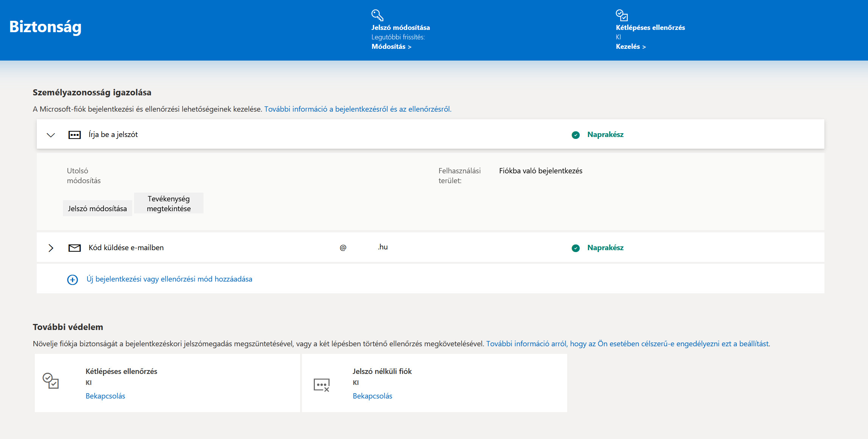The image size is (868, 439).
Task: Click the Kétlépéses ellenőrzés card icon
Action: (x=51, y=381)
